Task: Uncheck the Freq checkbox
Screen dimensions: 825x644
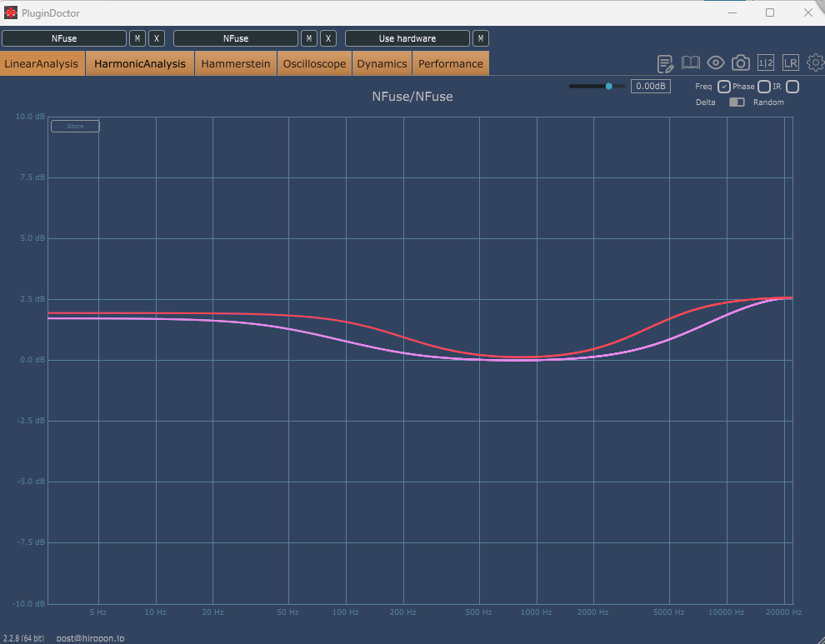Action: pos(724,87)
